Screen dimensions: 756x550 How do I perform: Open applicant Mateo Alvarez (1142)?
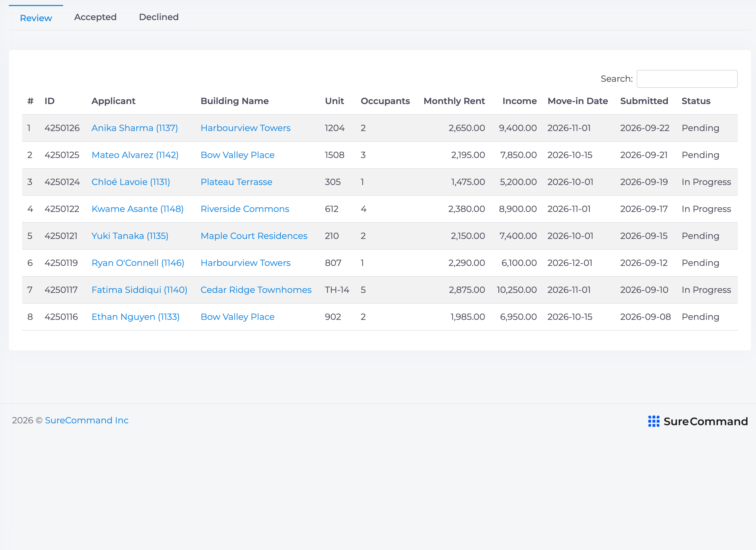point(135,155)
